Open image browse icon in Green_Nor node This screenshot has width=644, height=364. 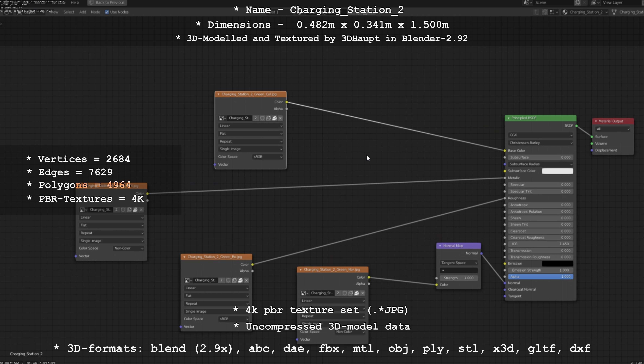point(305,293)
